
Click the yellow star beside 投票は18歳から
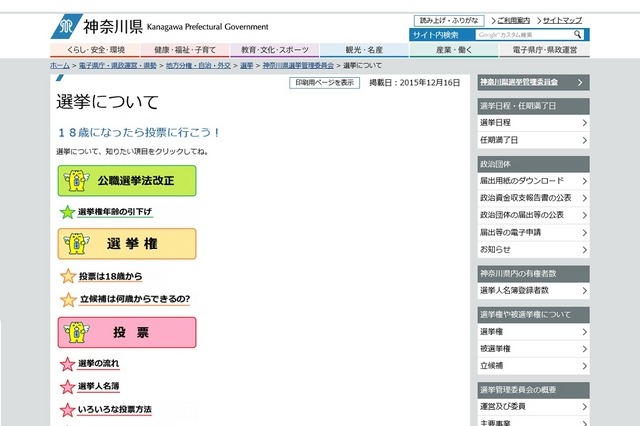pos(68,276)
